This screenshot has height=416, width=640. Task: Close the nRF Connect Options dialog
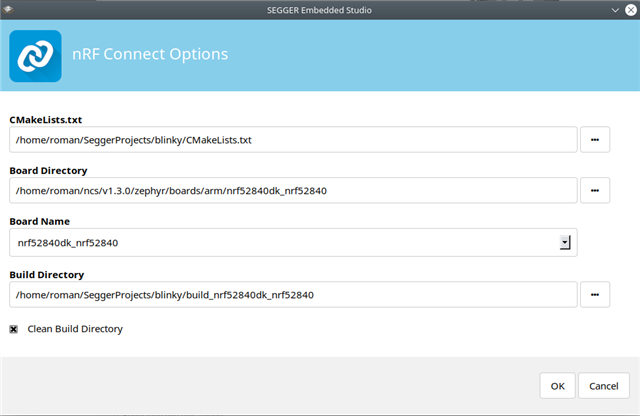pyautogui.click(x=631, y=10)
